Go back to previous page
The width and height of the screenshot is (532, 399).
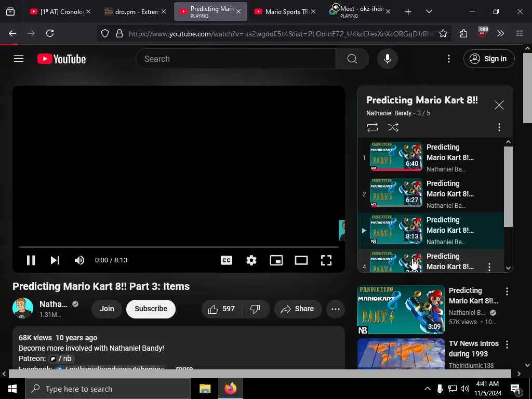pos(12,33)
